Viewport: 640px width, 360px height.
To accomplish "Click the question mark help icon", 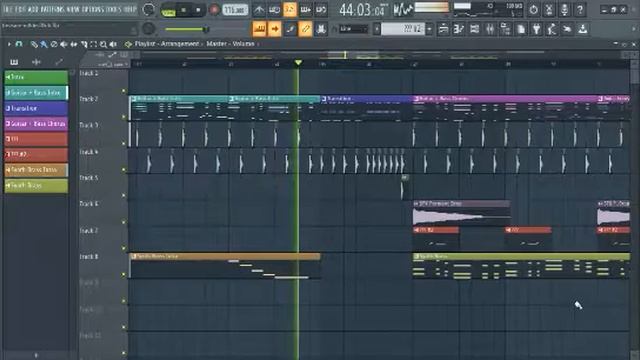I will 580,9.
